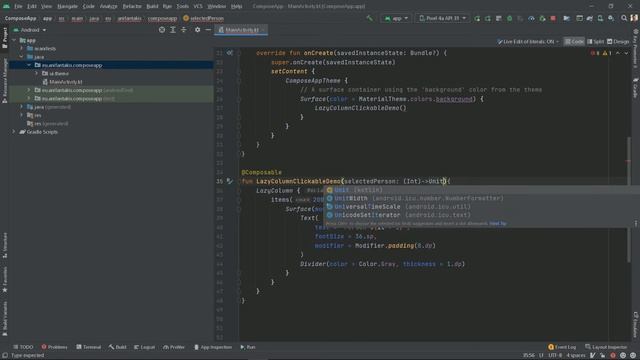
Task: Open the Navigate menu
Action: [x=67, y=6]
